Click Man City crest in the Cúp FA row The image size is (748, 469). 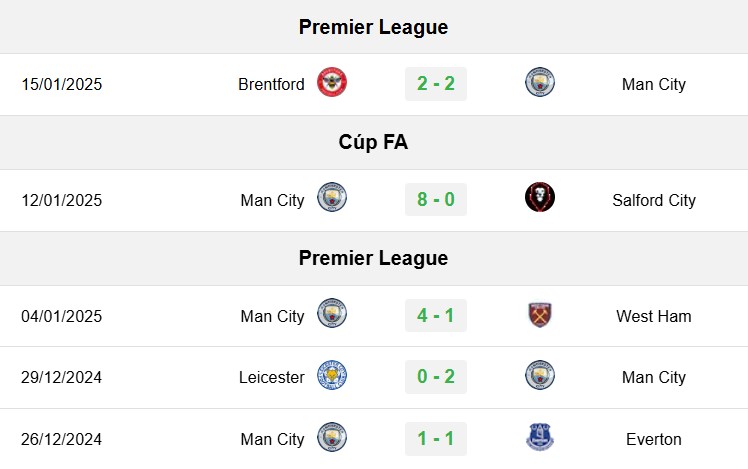point(332,197)
